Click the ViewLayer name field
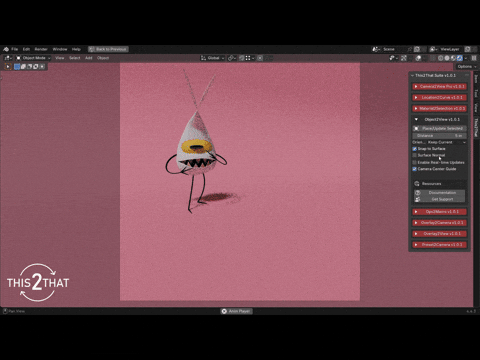The width and height of the screenshot is (480, 360). (x=450, y=49)
